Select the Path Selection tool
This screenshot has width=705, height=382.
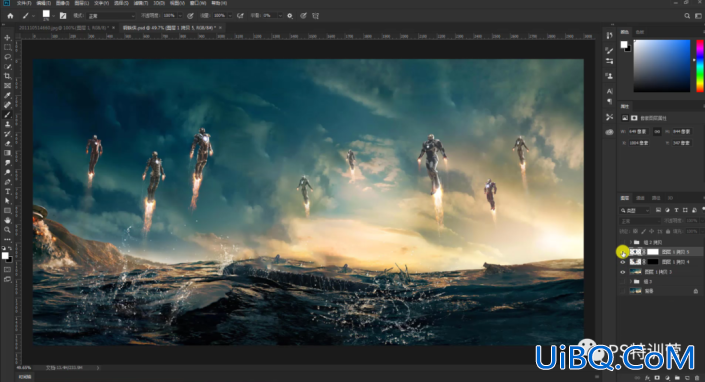click(8, 201)
